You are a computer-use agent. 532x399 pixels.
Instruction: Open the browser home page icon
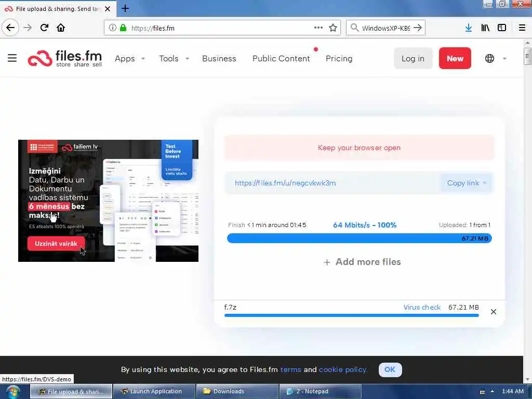[x=61, y=28]
